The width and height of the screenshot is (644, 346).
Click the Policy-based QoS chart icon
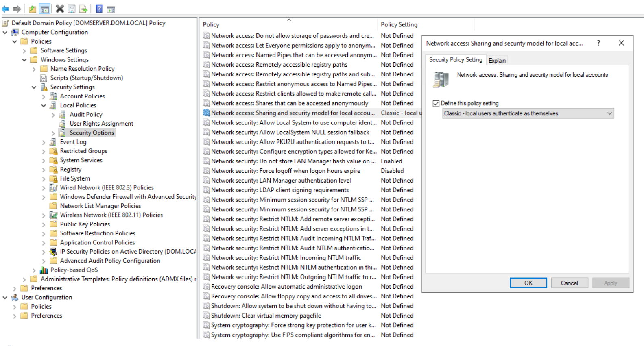pos(44,270)
